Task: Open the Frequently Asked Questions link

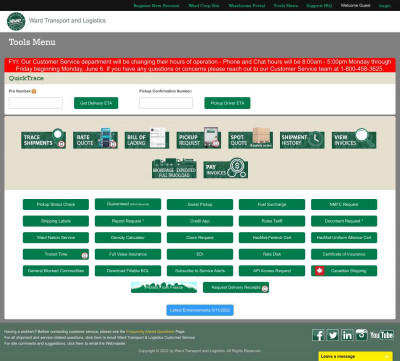Action: click(150, 332)
